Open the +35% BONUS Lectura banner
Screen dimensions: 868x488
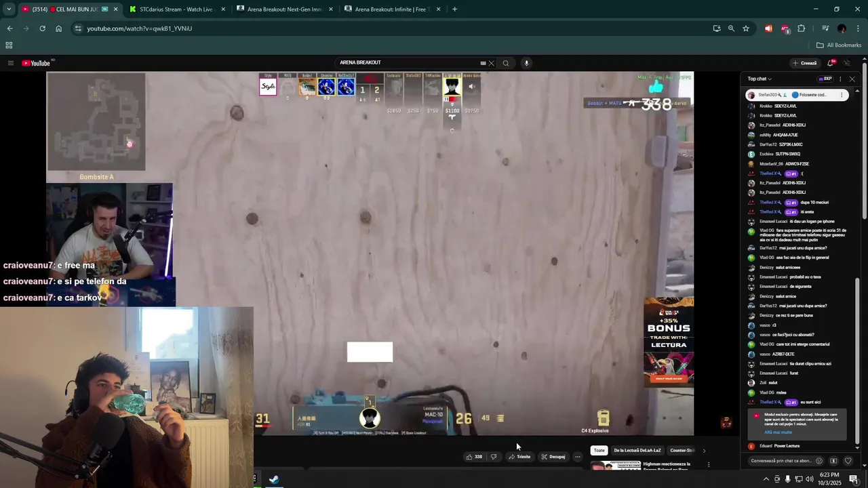coord(669,342)
